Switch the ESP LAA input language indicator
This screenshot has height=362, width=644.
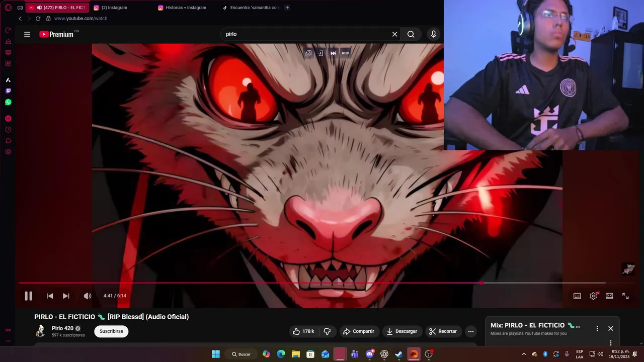point(580,354)
